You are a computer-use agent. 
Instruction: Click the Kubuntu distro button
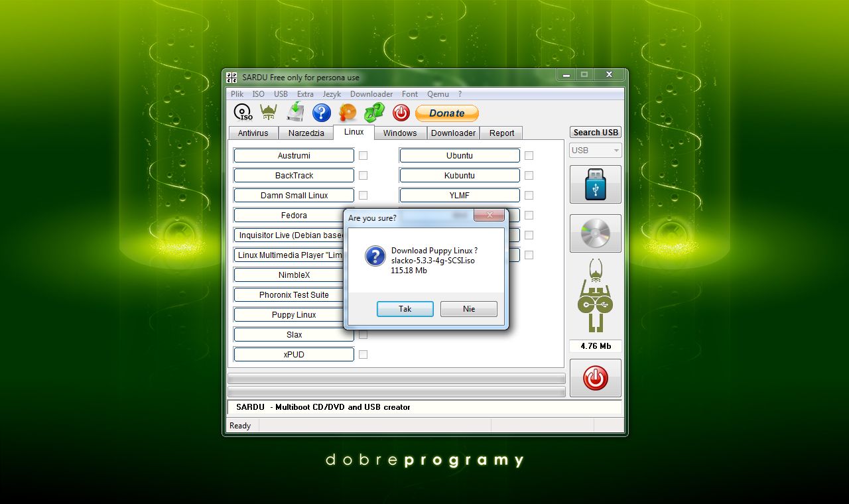point(460,175)
